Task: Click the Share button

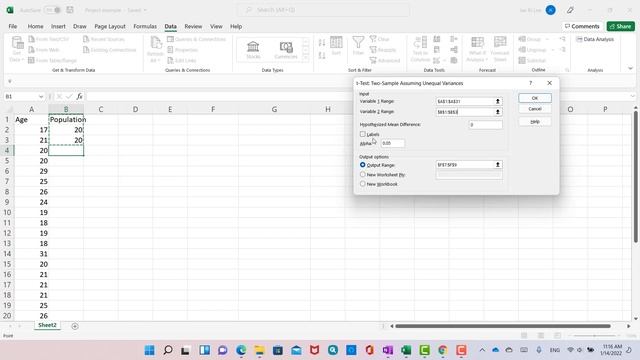Action: click(x=620, y=26)
